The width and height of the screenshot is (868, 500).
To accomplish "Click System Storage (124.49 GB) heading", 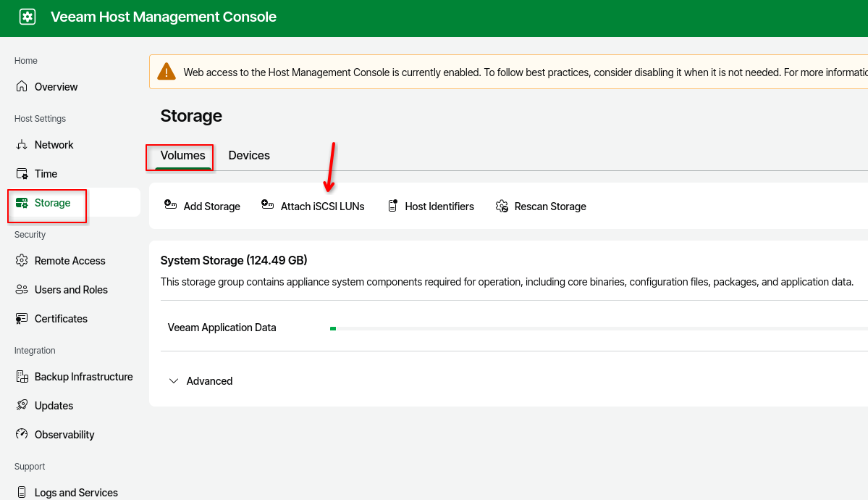I will [234, 260].
